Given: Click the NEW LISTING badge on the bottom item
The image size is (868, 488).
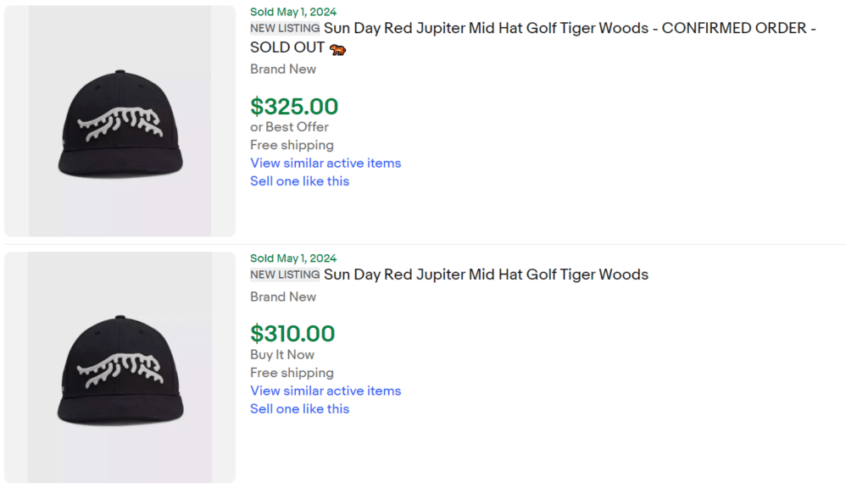Looking at the screenshot, I should point(284,274).
